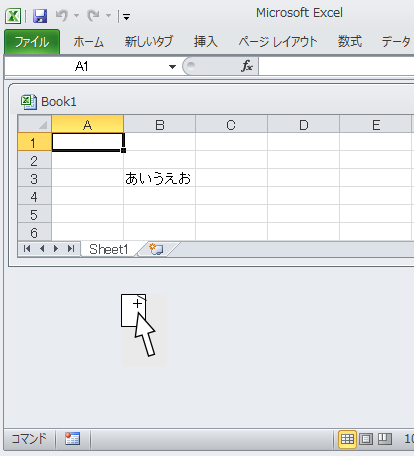The image size is (415, 456).
Task: Click the Save floppy disk icon
Action: coord(40,16)
